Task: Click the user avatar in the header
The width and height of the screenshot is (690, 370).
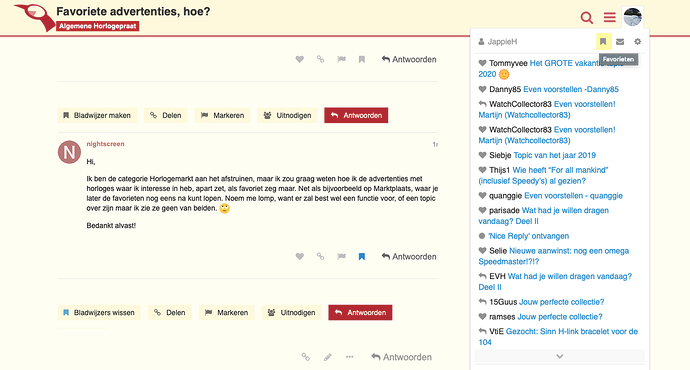Action: coord(632,17)
